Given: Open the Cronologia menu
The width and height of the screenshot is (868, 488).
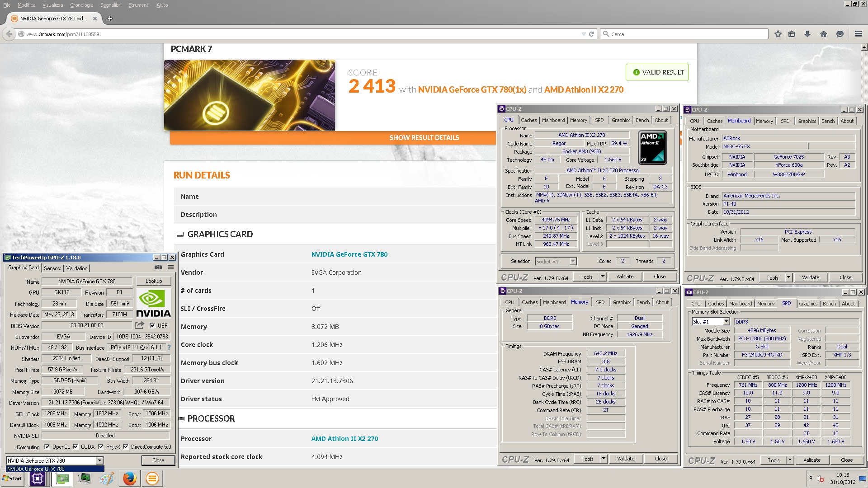Looking at the screenshot, I should (x=81, y=5).
